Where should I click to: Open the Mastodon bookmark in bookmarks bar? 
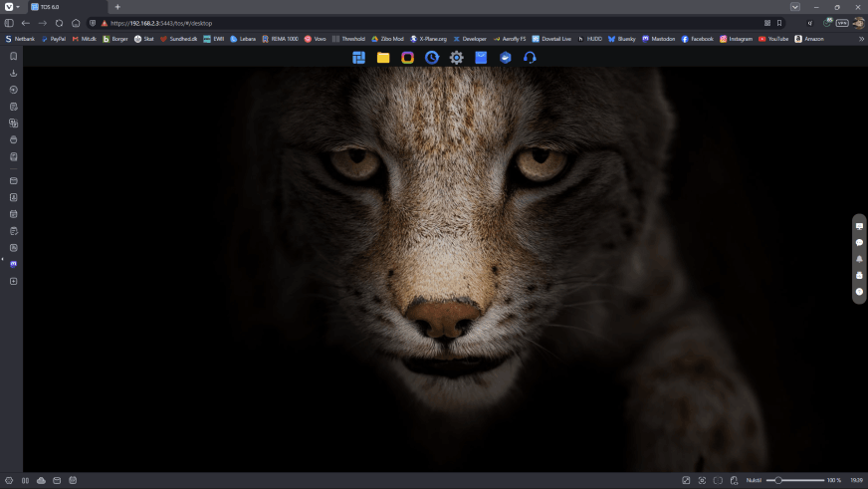[x=658, y=39]
